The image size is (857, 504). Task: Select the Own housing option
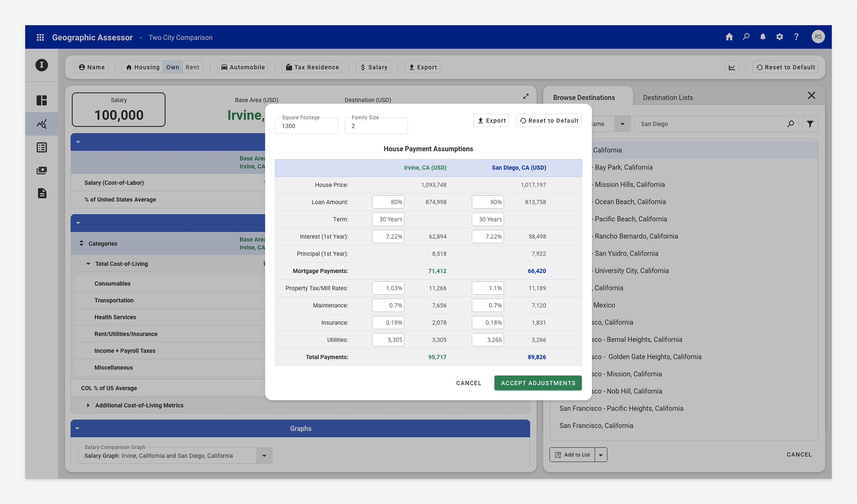coord(173,67)
